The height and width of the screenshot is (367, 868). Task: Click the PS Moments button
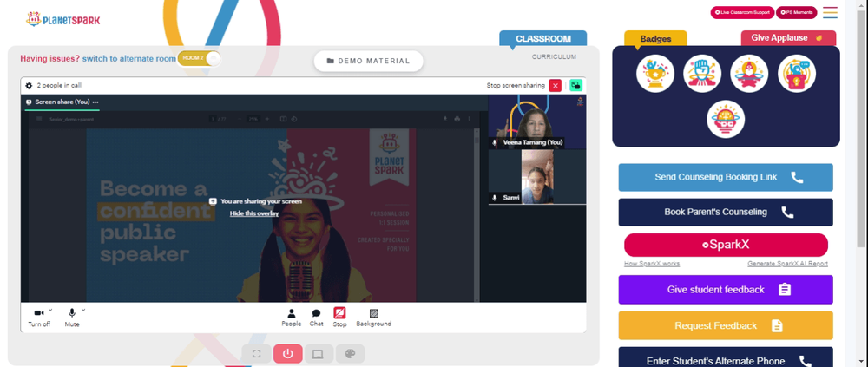click(797, 12)
